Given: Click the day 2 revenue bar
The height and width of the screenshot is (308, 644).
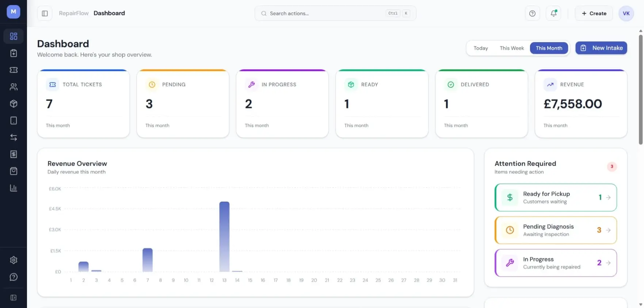Looking at the screenshot, I should (84, 267).
